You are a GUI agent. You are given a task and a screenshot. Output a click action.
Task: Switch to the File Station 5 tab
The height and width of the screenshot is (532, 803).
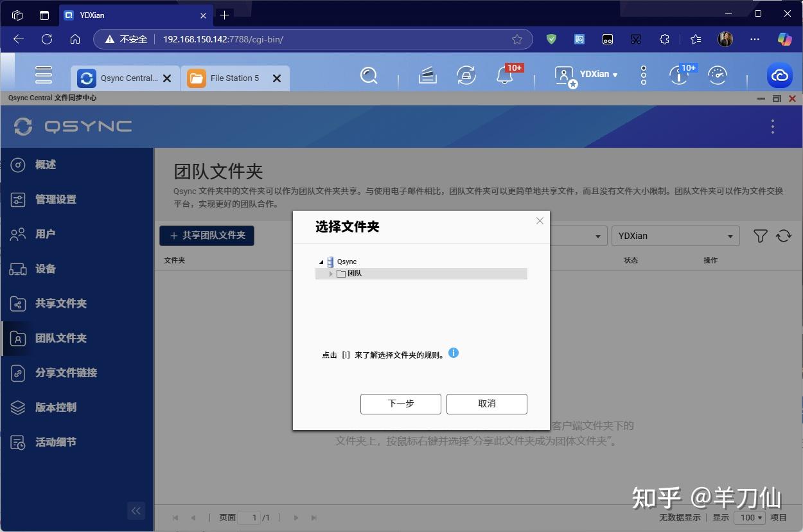[x=236, y=78]
